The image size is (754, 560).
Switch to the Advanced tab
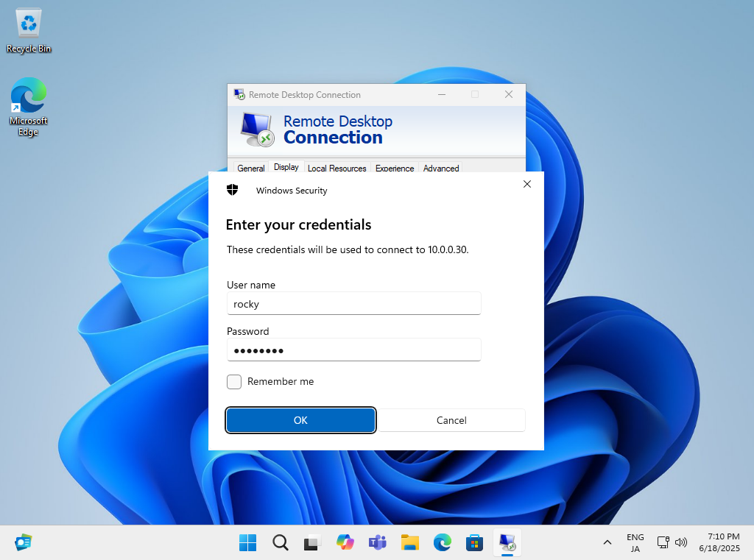tap(440, 169)
